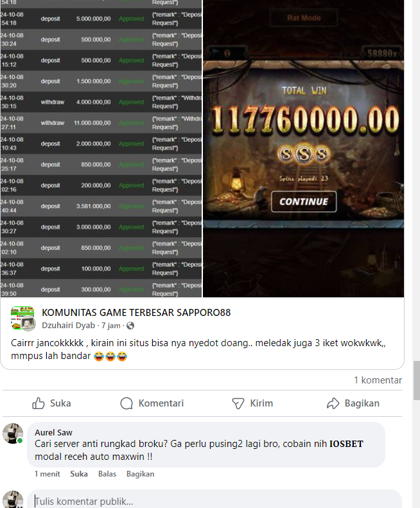Image resolution: width=420 pixels, height=508 pixels.
Task: Open the Total Win slot game image
Action: (x=303, y=148)
